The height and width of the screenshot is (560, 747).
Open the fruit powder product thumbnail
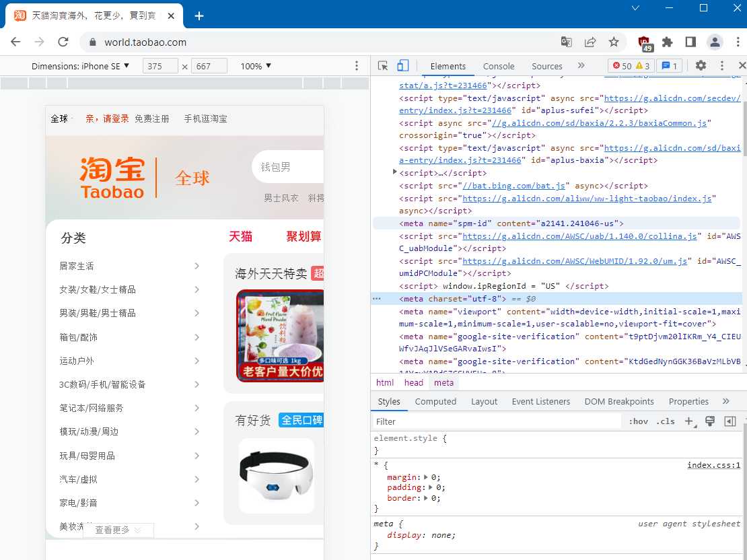[280, 335]
